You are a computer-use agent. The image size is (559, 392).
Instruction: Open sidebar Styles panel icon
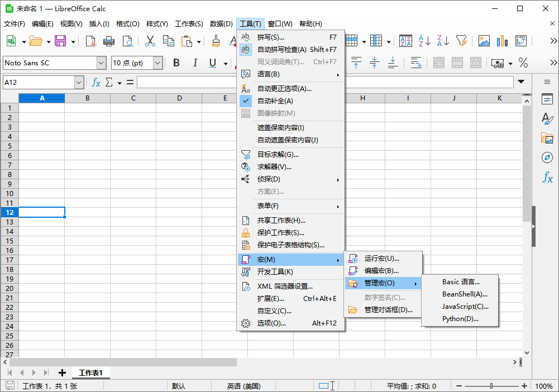547,118
